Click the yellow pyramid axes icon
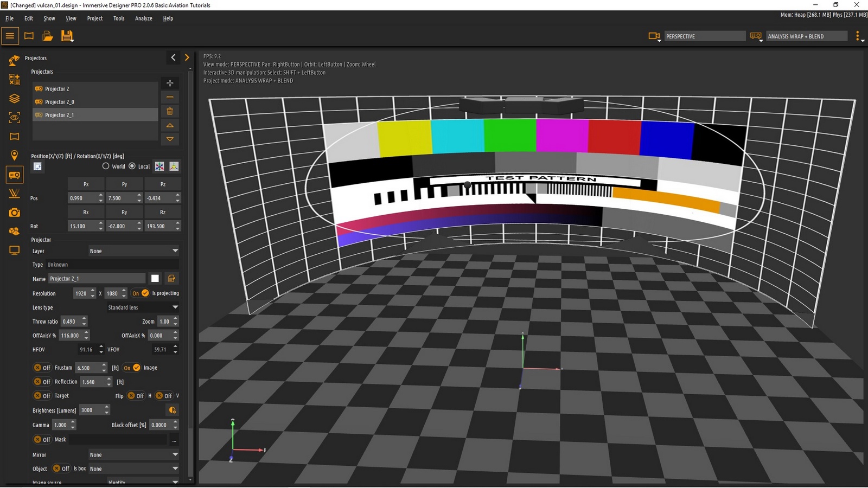The width and height of the screenshot is (868, 488). [174, 166]
